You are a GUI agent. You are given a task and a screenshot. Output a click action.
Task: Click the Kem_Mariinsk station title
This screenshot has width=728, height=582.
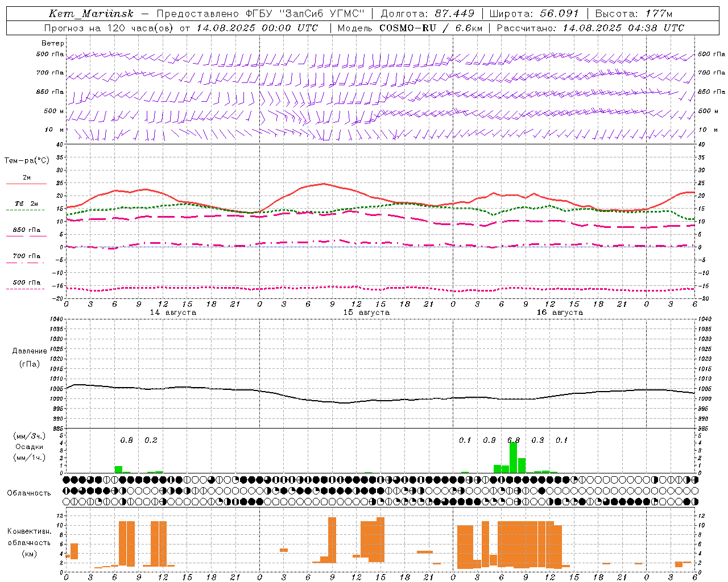coord(92,14)
